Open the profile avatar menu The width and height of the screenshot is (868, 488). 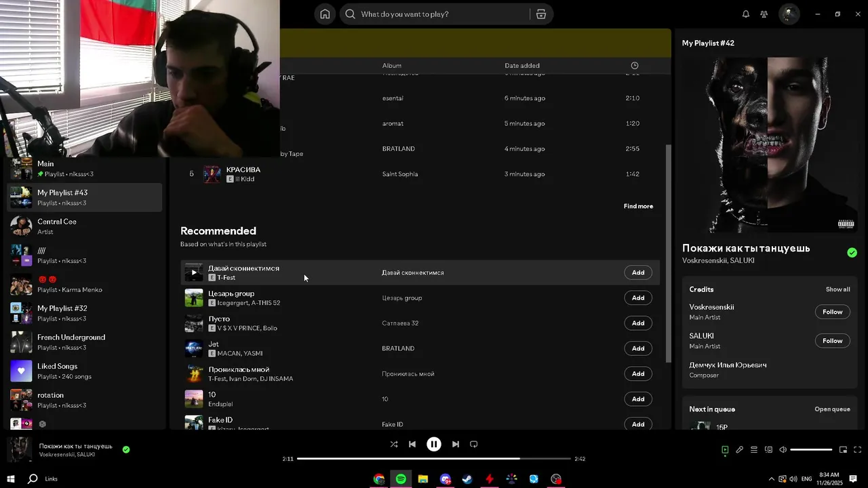[789, 14]
